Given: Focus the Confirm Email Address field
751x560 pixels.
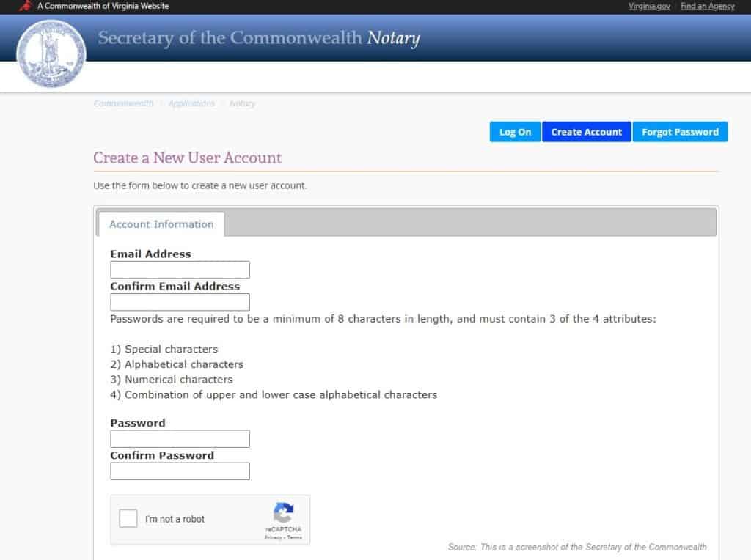Looking at the screenshot, I should (x=180, y=302).
